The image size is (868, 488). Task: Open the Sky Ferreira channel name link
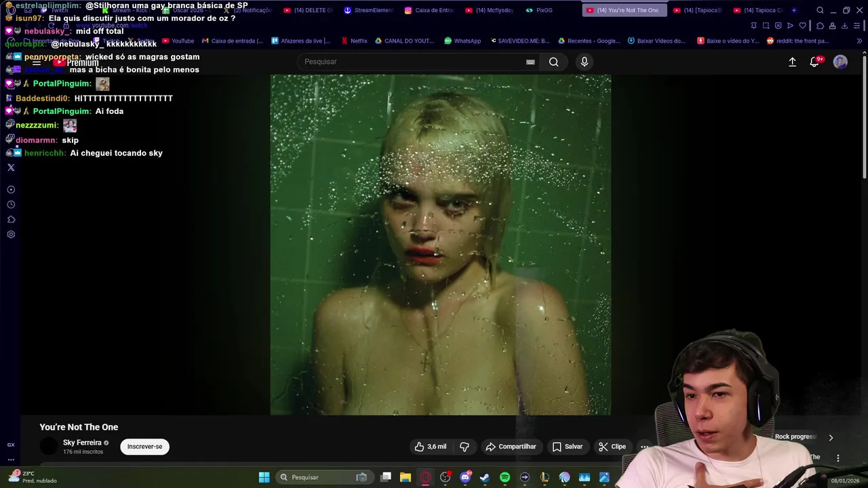click(82, 443)
